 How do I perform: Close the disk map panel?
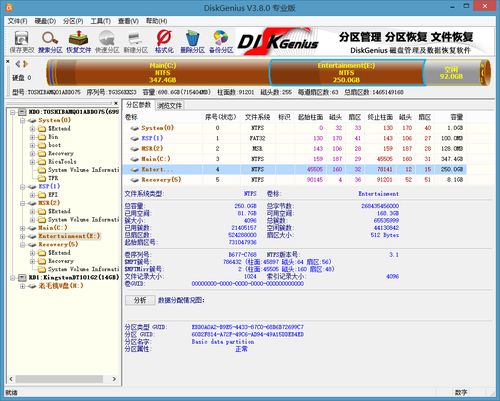[x=8, y=61]
